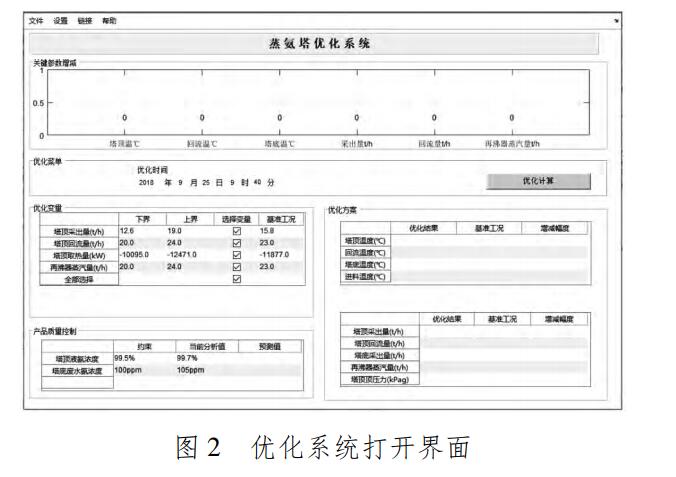Toggle the 全部选择 select-all checkbox

coord(236,279)
